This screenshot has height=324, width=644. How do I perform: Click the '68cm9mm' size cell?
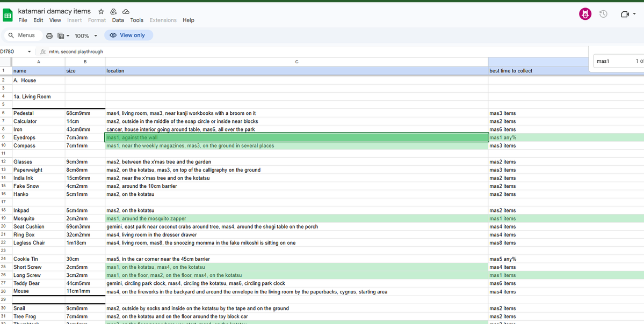(x=85, y=113)
